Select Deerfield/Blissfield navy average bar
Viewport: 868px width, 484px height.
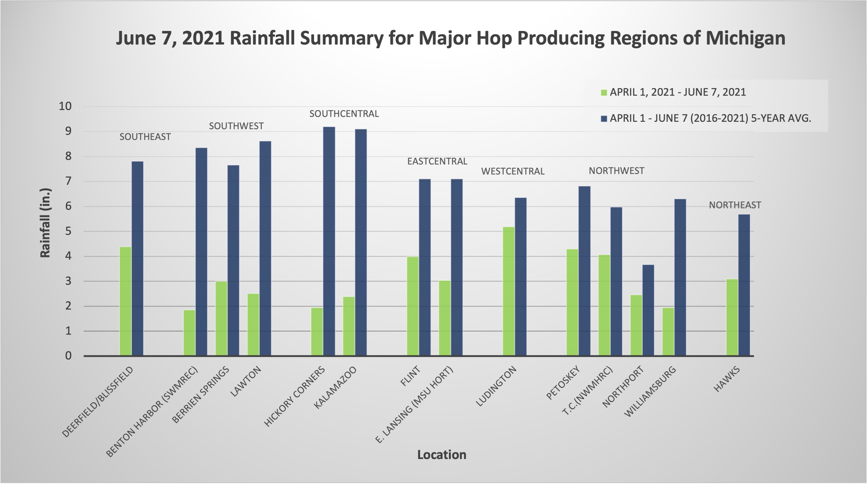(138, 259)
